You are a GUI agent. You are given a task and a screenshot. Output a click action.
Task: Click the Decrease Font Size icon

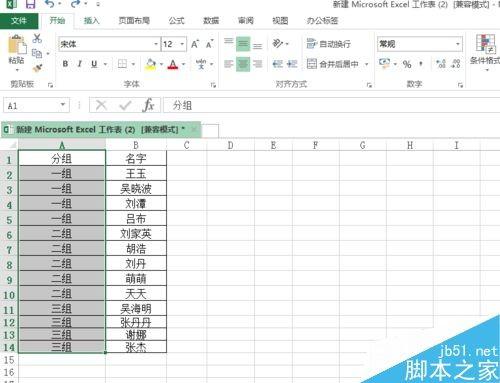(x=210, y=44)
